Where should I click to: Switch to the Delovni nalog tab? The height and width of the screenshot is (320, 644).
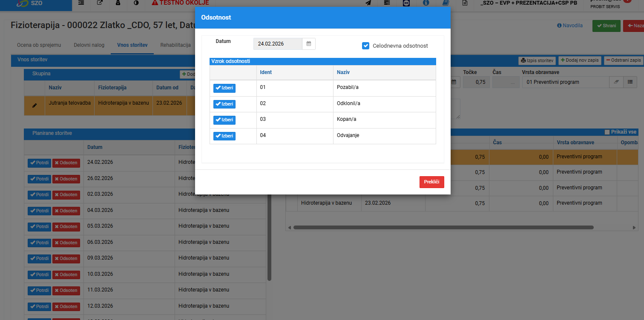click(x=89, y=45)
